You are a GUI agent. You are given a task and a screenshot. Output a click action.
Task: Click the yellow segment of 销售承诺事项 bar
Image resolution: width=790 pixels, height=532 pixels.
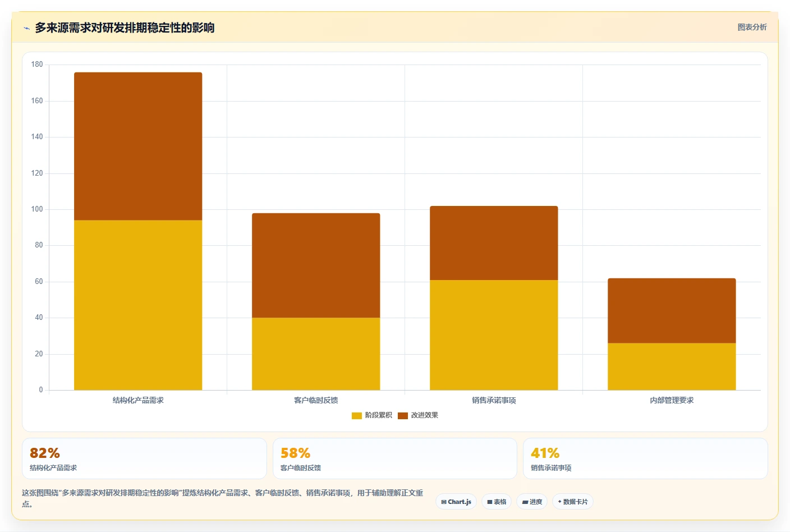pos(494,335)
